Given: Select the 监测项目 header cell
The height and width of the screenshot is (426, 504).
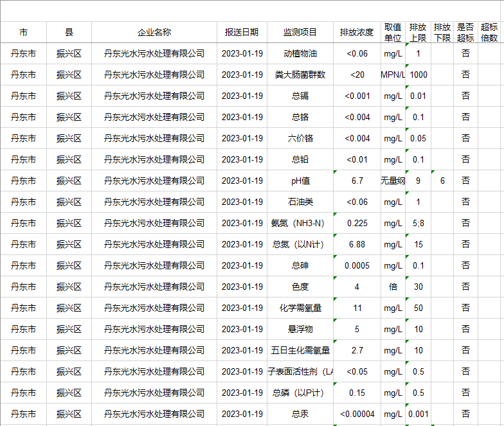Looking at the screenshot, I should (x=300, y=32).
